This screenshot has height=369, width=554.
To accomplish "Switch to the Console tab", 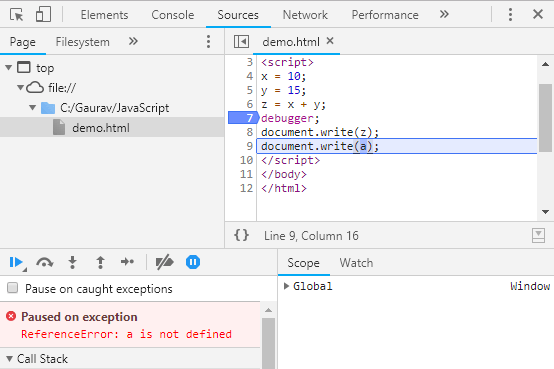I will point(172,15).
